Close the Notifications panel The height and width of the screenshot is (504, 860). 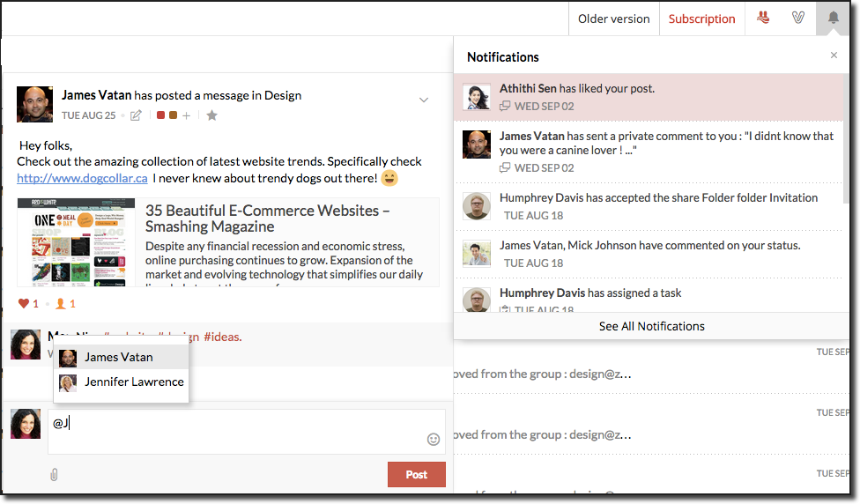834,56
